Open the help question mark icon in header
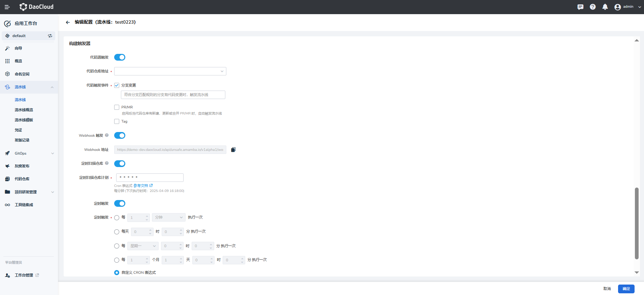Image resolution: width=644 pixels, height=295 pixels. (x=592, y=7)
